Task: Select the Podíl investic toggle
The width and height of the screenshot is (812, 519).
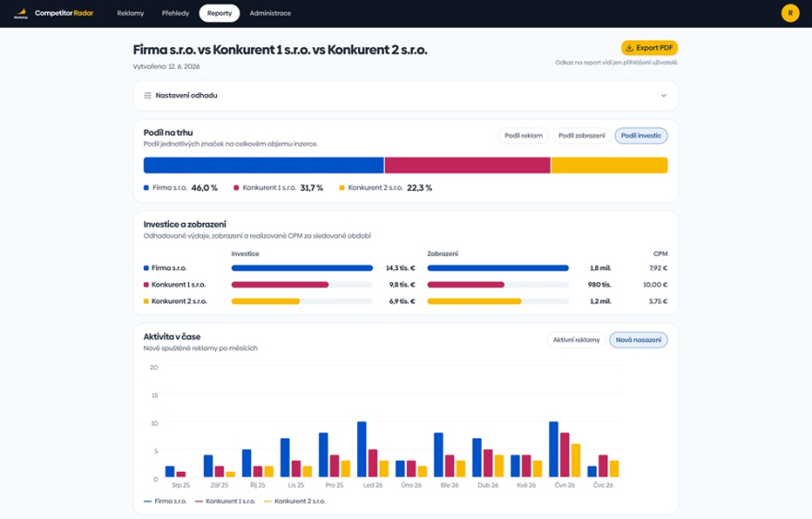Action: click(x=641, y=136)
